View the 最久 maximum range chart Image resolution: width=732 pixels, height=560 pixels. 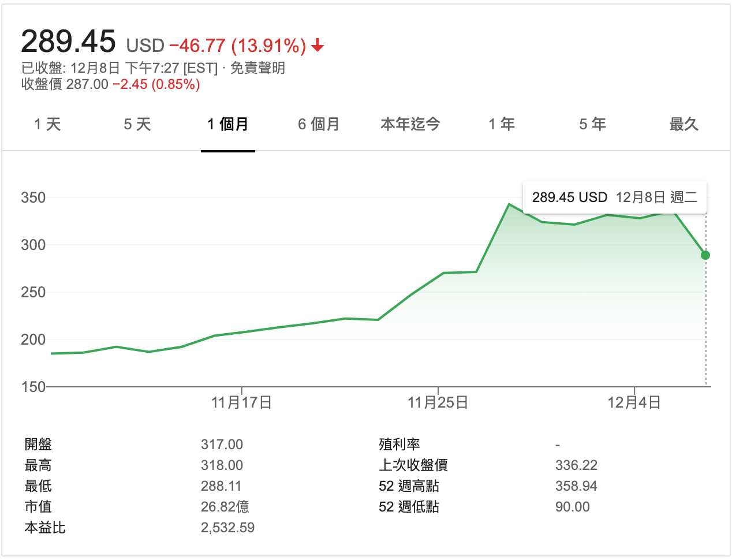coord(684,124)
